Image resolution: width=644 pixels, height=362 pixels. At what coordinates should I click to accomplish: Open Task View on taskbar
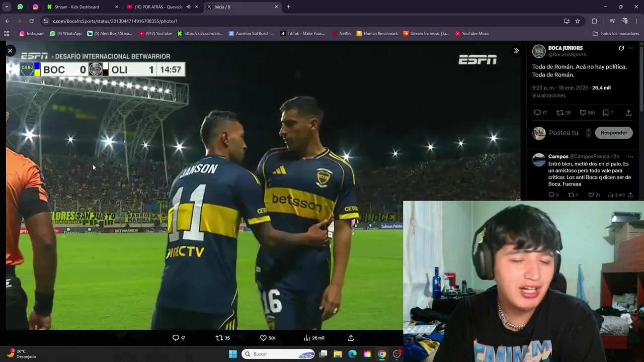[x=323, y=354]
